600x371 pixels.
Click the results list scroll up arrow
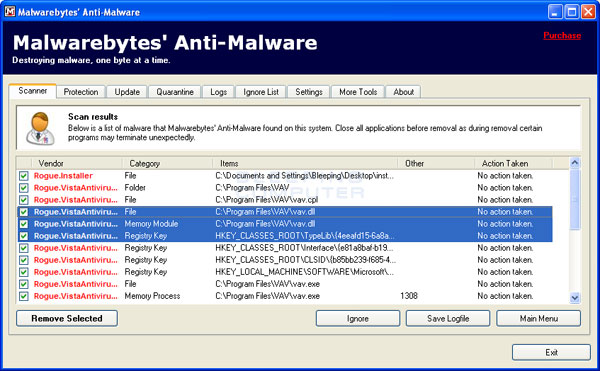click(575, 163)
